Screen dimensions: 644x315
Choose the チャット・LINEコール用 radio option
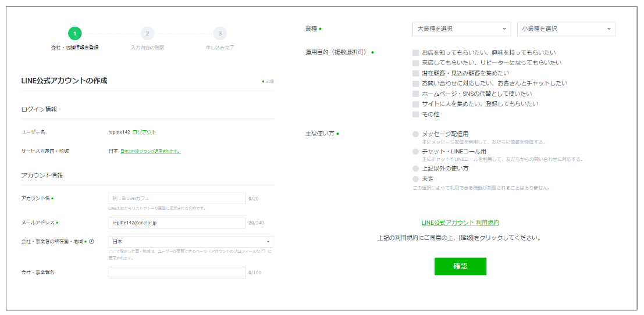(415, 152)
